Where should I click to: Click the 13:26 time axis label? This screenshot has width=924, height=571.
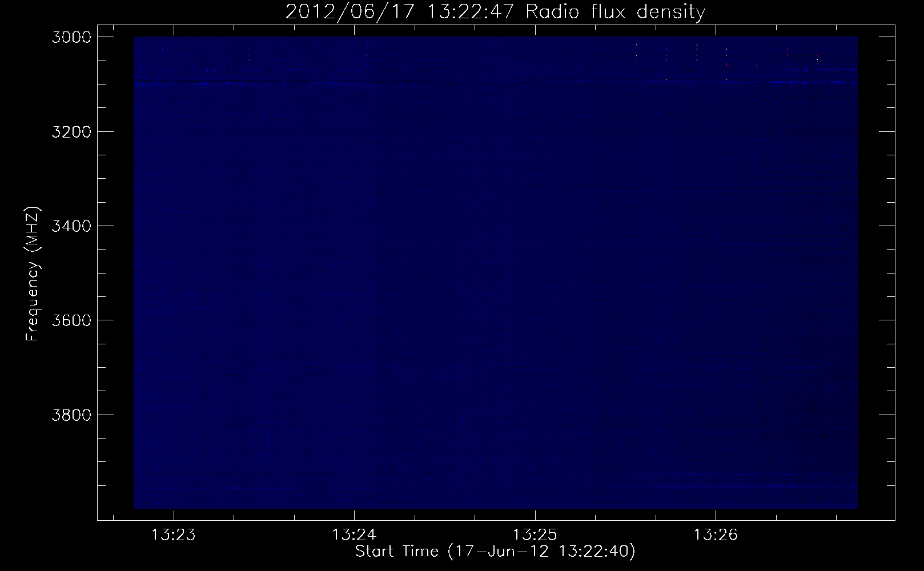tap(716, 535)
